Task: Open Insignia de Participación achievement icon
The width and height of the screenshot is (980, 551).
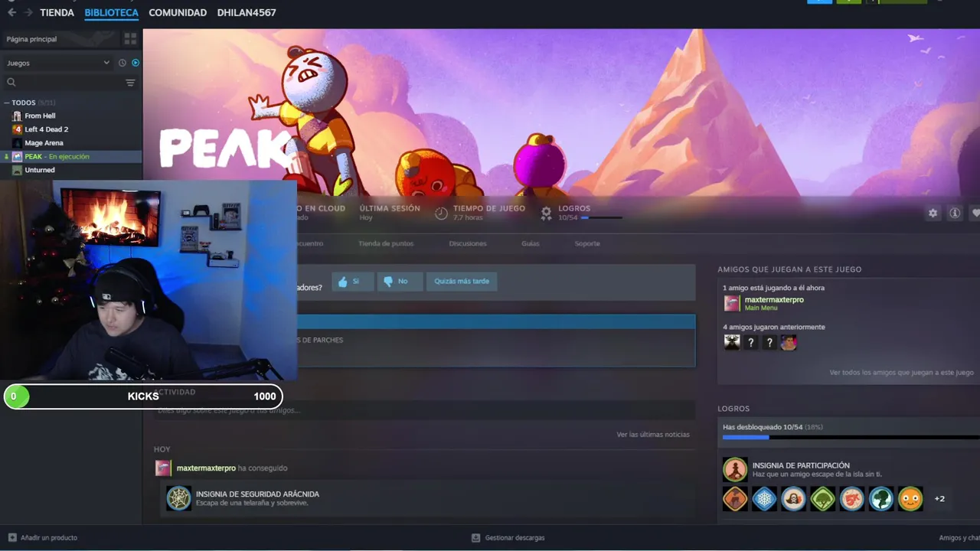Action: coord(735,470)
